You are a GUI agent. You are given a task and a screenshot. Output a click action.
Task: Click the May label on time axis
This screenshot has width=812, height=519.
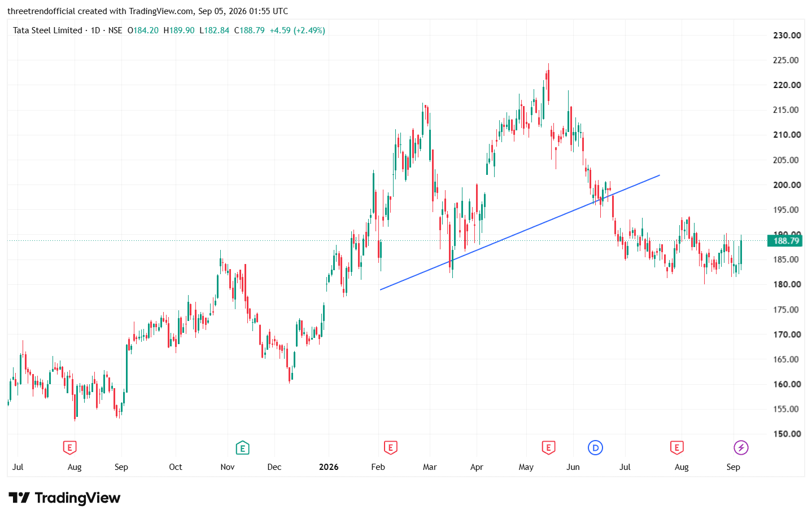(x=526, y=467)
